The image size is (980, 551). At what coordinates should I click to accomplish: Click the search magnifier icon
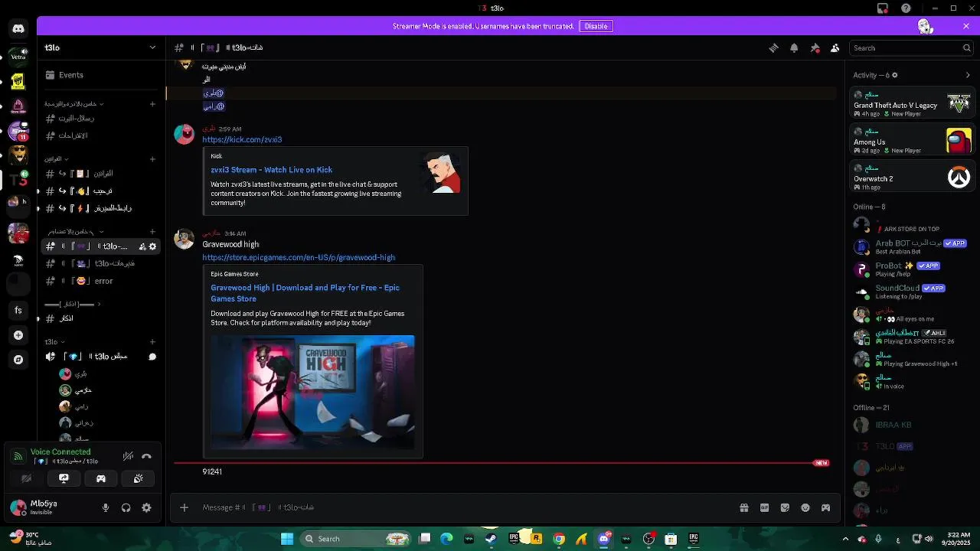tap(966, 48)
